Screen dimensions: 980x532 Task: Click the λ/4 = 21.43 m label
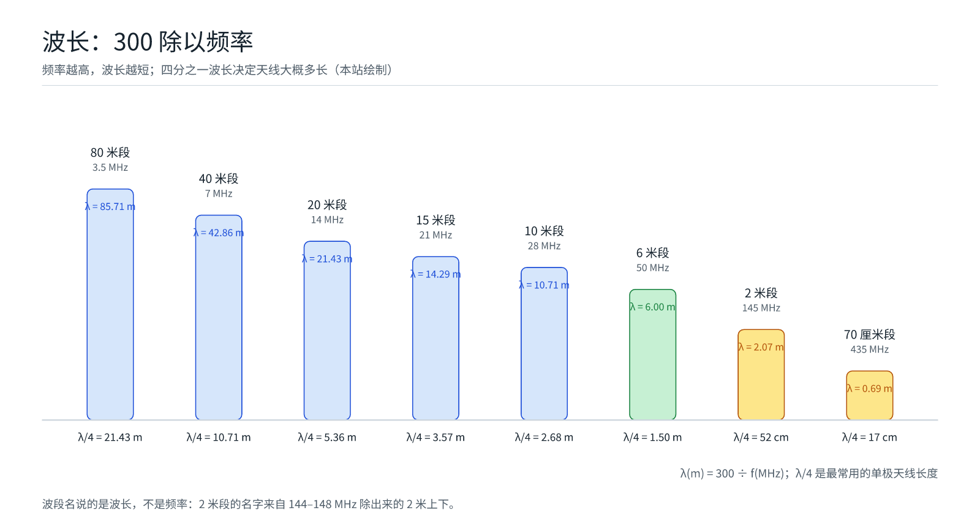110,437
